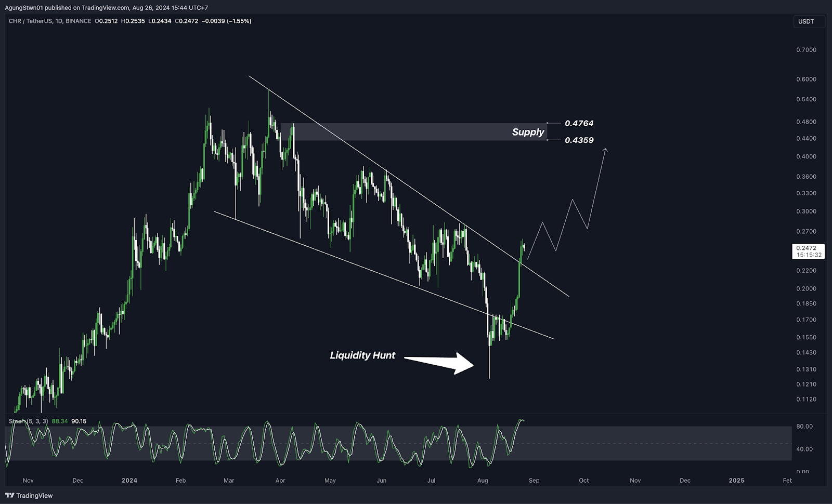The height and width of the screenshot is (504, 832).
Task: Click the 0.1700 price axis label
Action: [806, 320]
